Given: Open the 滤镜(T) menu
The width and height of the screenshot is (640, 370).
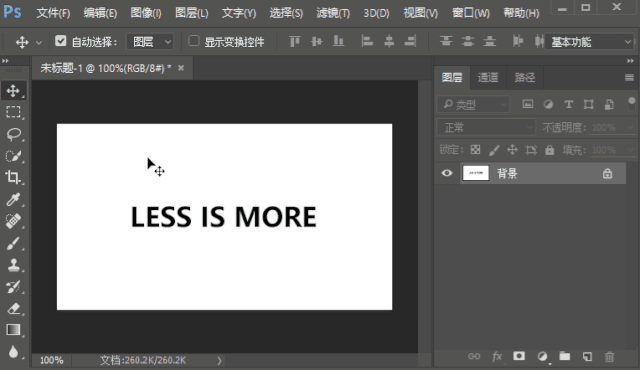Looking at the screenshot, I should tap(333, 13).
